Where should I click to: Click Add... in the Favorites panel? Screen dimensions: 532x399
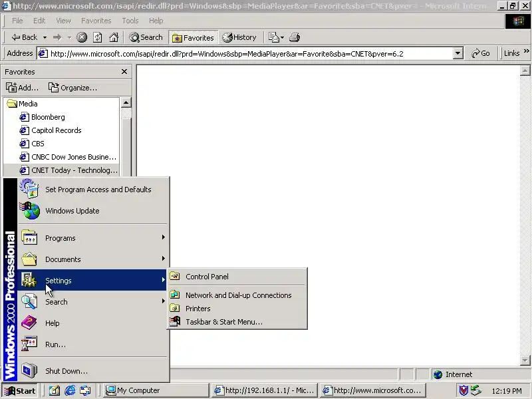point(23,88)
